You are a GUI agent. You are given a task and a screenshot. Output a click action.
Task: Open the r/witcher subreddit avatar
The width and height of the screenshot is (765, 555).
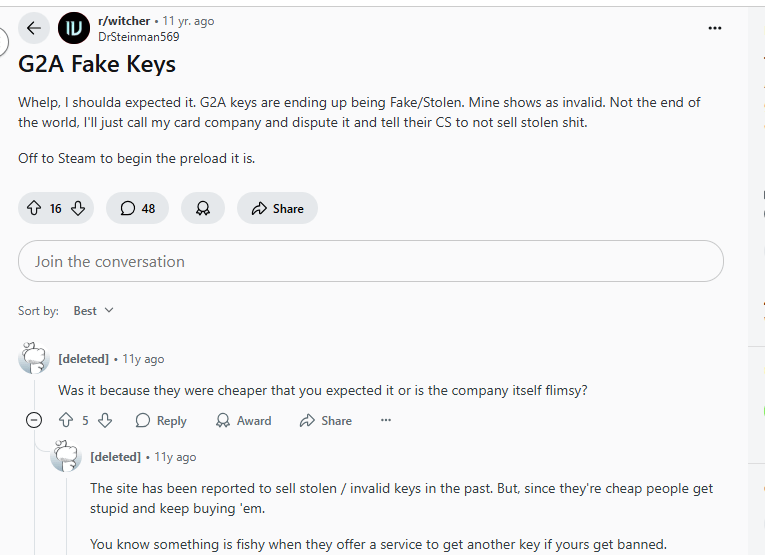pos(74,28)
